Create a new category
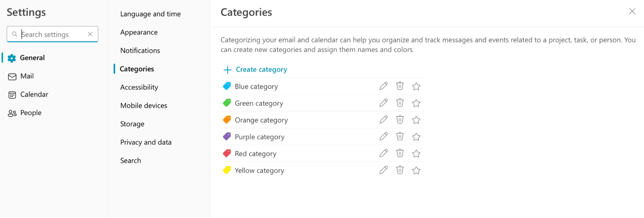 255,69
